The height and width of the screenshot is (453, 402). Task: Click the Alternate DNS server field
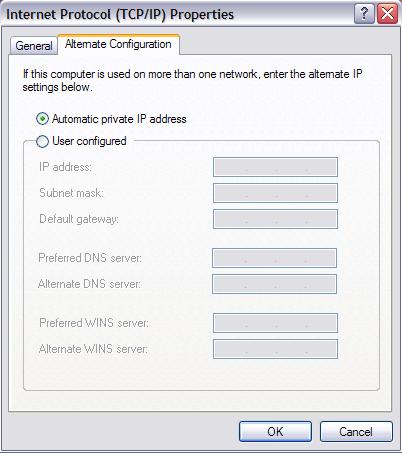click(x=274, y=284)
